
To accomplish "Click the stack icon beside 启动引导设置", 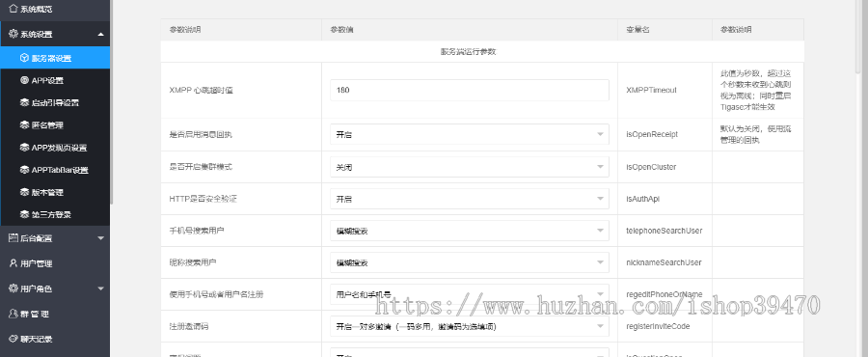I will pos(24,102).
